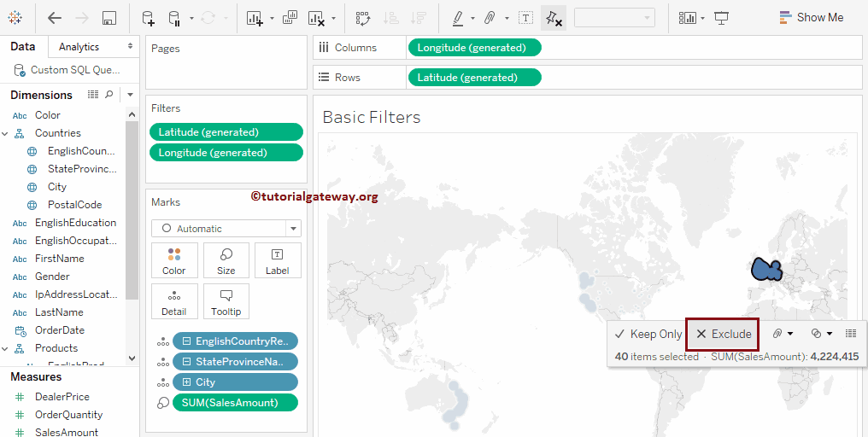Expand the City pill in Marks card
The image size is (868, 437).
click(x=186, y=382)
